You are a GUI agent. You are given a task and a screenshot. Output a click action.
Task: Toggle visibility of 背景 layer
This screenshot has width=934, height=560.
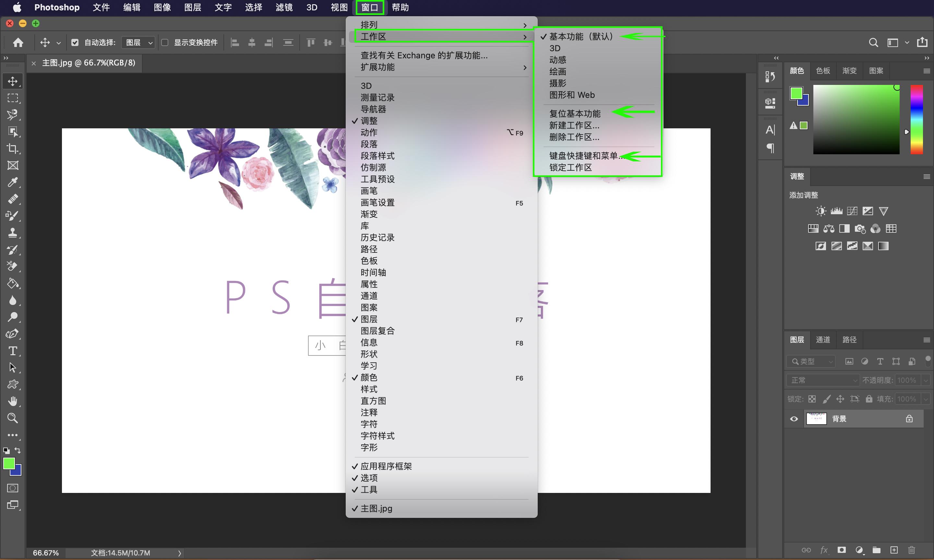[x=794, y=418]
